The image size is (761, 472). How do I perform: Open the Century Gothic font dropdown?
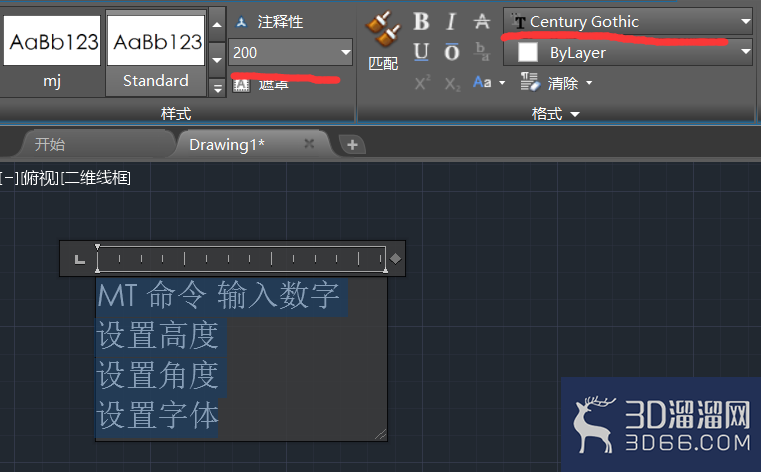pyautogui.click(x=628, y=21)
